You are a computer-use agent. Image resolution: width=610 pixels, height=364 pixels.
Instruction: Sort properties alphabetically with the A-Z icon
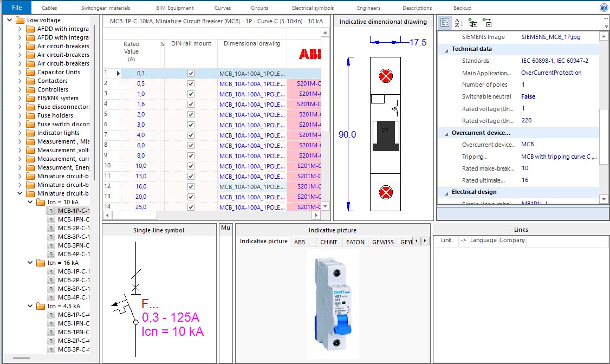pyautogui.click(x=458, y=23)
